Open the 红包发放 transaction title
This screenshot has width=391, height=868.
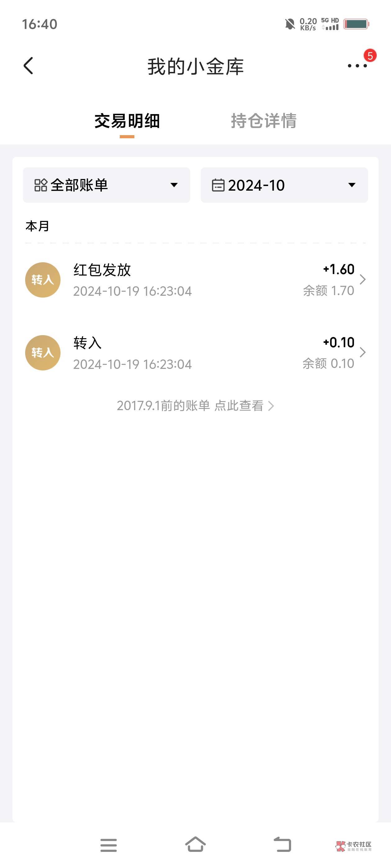tap(102, 270)
